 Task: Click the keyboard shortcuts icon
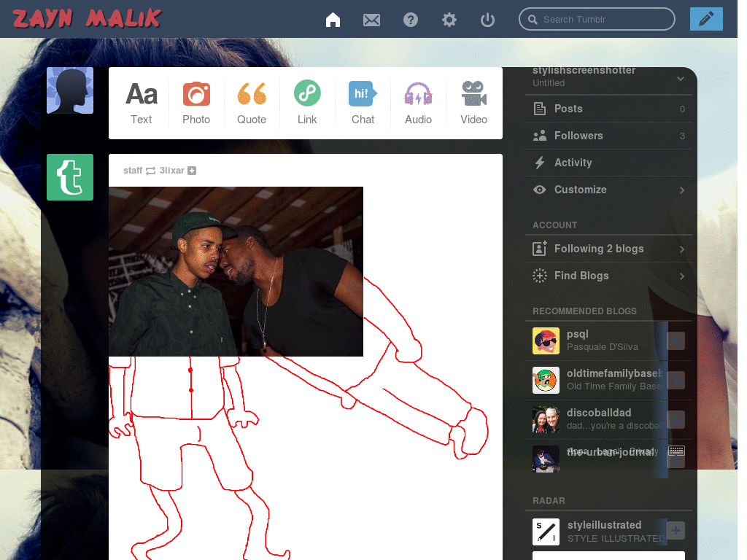click(676, 450)
